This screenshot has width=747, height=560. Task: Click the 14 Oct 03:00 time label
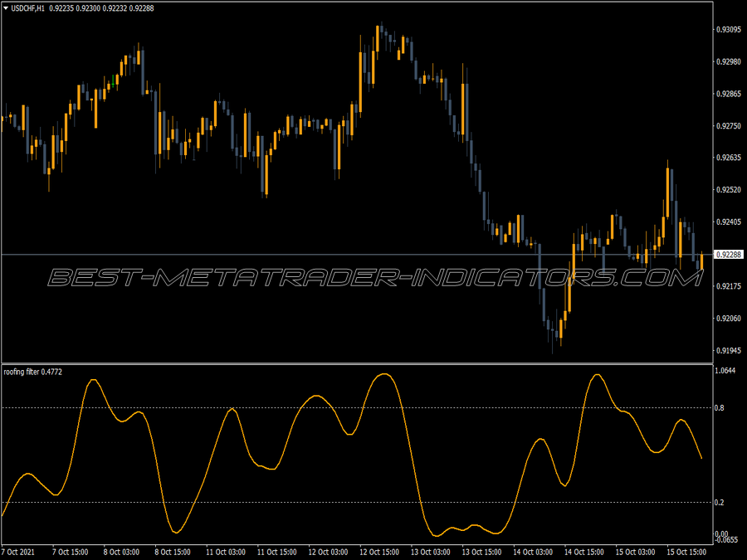[533, 552]
